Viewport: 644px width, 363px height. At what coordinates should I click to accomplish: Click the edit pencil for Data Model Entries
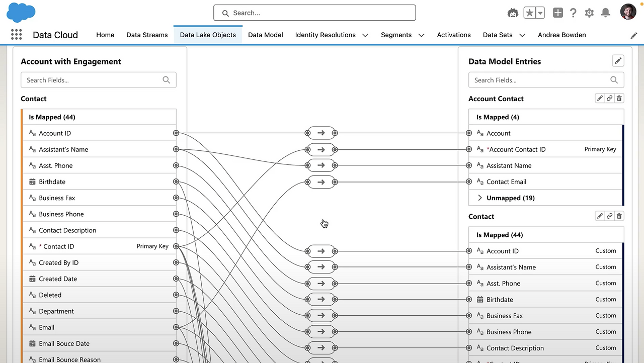click(x=618, y=60)
